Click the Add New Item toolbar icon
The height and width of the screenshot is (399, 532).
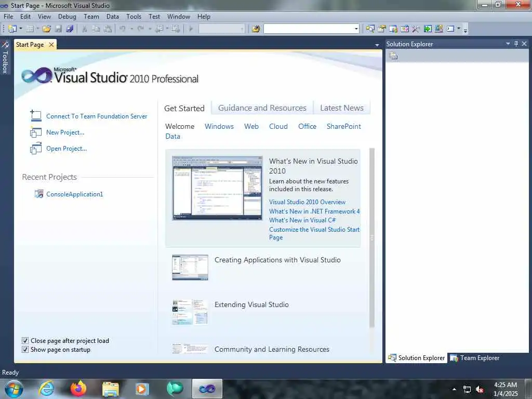[30, 29]
